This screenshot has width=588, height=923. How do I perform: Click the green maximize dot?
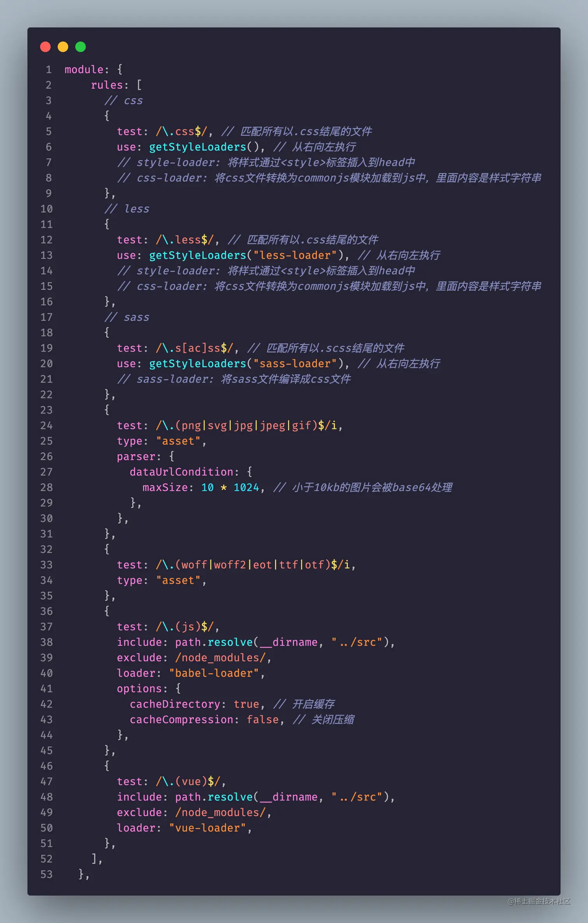click(x=80, y=47)
